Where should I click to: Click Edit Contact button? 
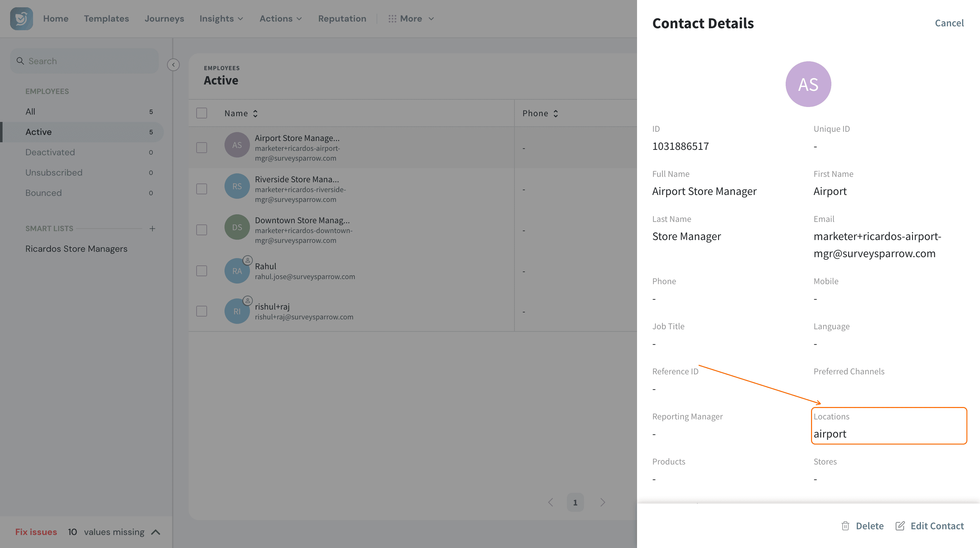pyautogui.click(x=930, y=526)
